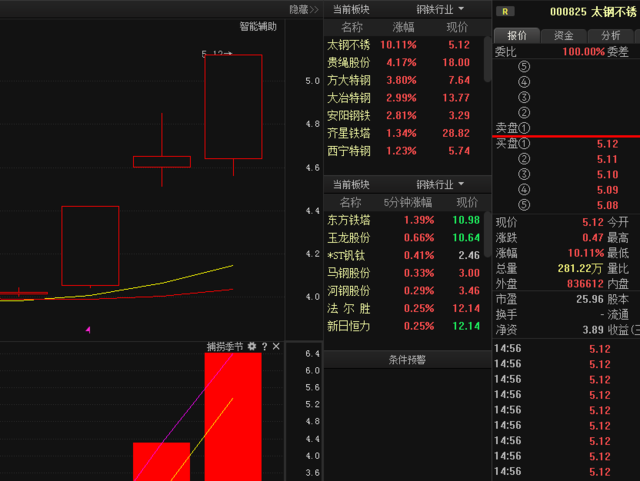Click the tallest red limit-up candlestick

coord(233,106)
